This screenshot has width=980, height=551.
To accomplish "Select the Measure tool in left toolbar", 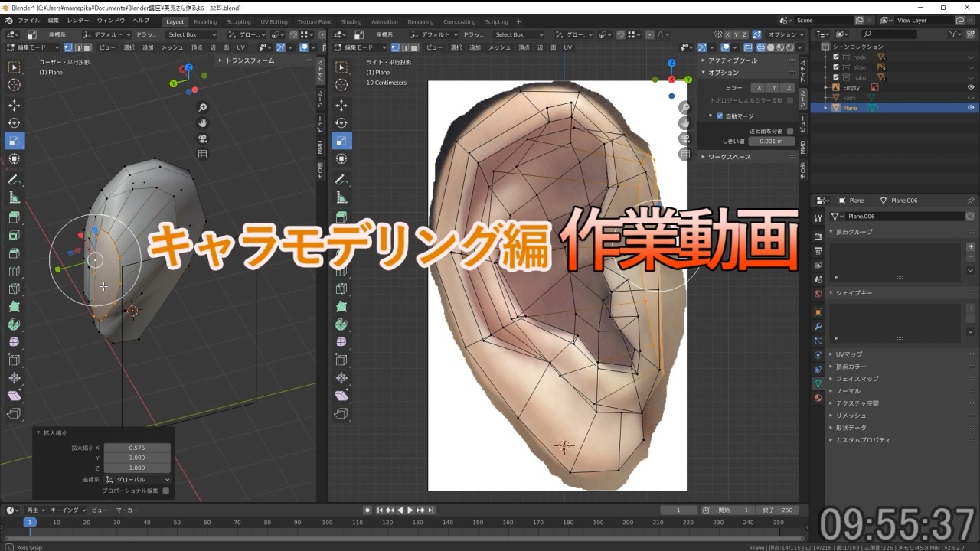I will (x=15, y=197).
